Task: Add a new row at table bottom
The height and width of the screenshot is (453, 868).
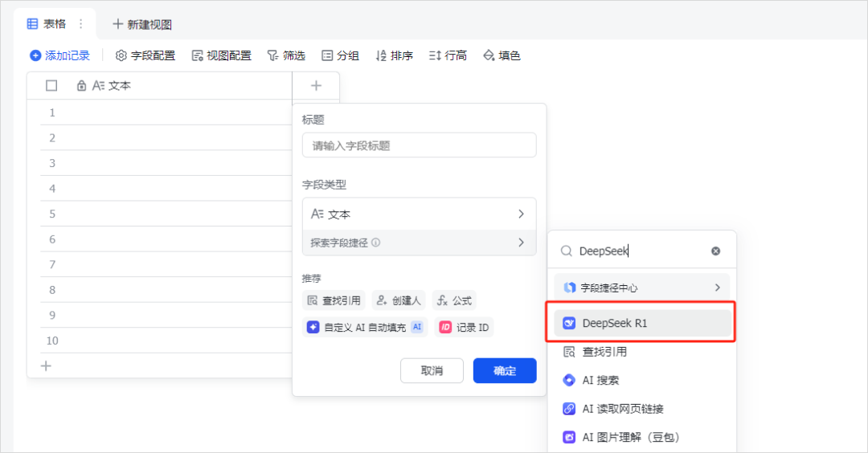Action: tap(46, 365)
